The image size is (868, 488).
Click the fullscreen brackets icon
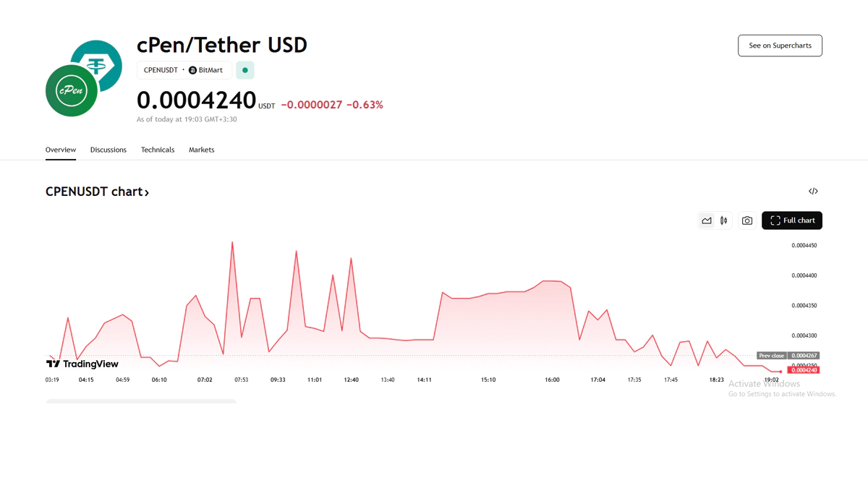775,221
